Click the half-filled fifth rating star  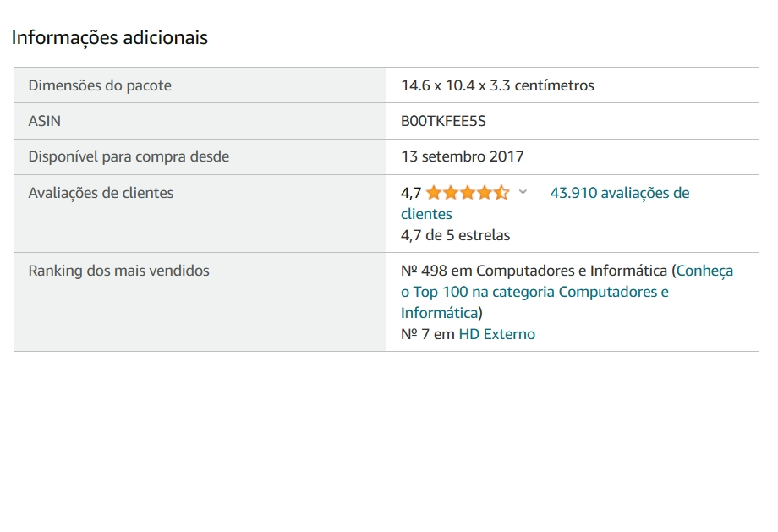click(501, 193)
